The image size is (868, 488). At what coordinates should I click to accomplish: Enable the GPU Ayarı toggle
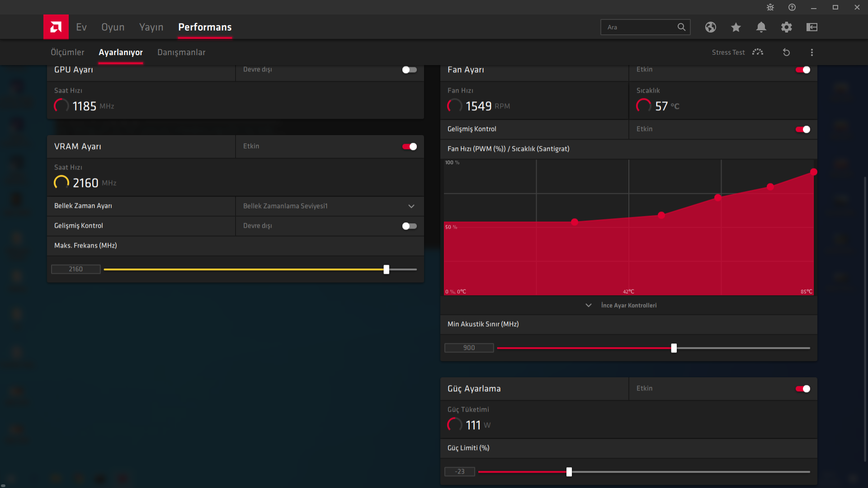click(x=409, y=70)
